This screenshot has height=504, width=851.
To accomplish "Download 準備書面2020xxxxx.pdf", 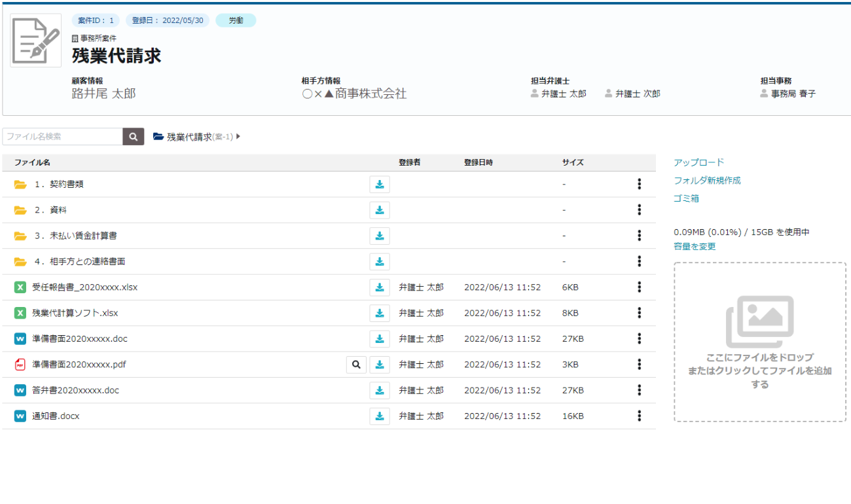I will click(380, 365).
